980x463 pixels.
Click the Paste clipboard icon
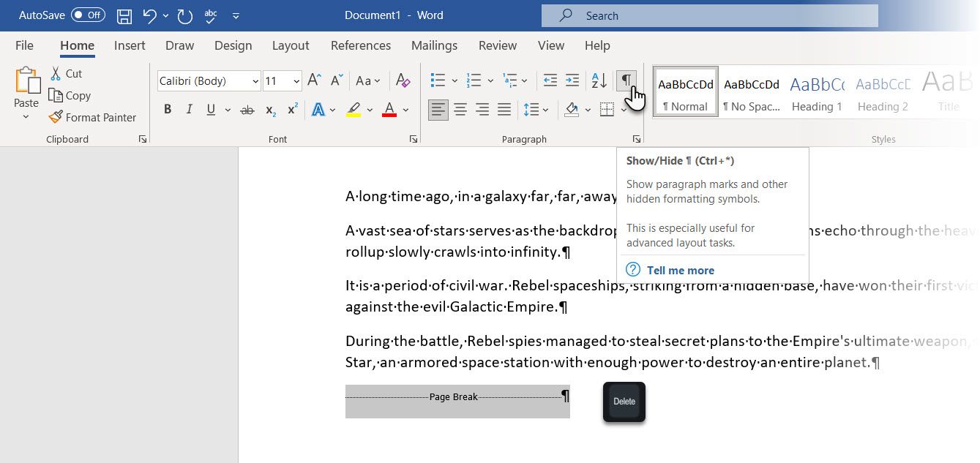(27, 80)
